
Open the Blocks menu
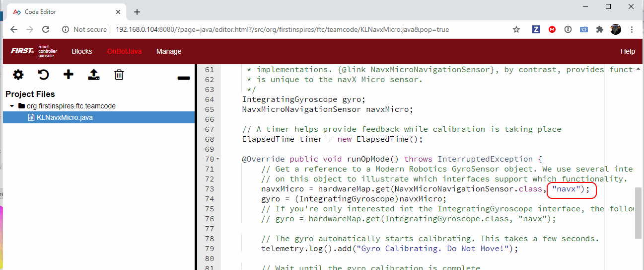[82, 51]
